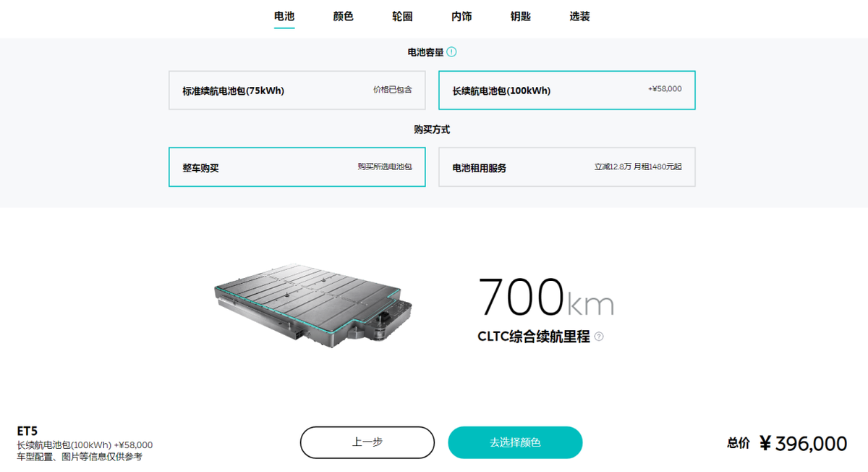Click the total price ¥396,000
The image size is (868, 472).
coord(803,443)
